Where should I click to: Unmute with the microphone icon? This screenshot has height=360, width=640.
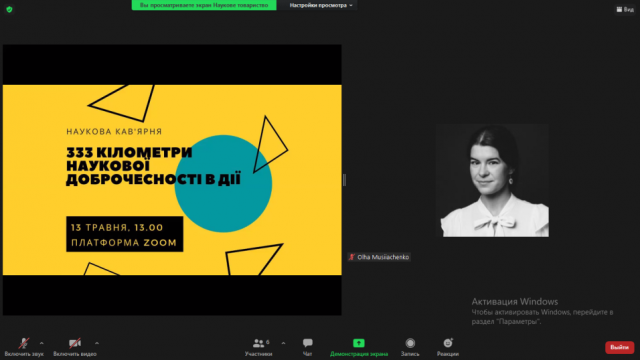pos(24,347)
